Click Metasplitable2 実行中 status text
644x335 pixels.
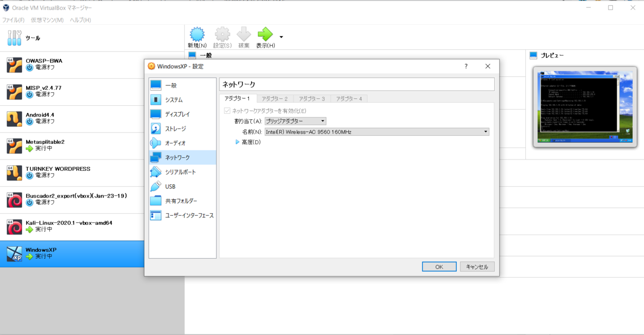(x=43, y=149)
